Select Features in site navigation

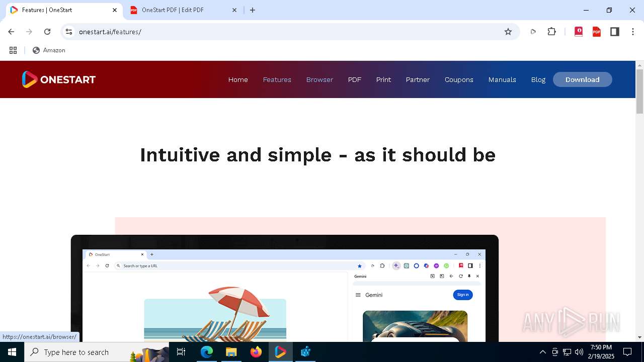(277, 79)
